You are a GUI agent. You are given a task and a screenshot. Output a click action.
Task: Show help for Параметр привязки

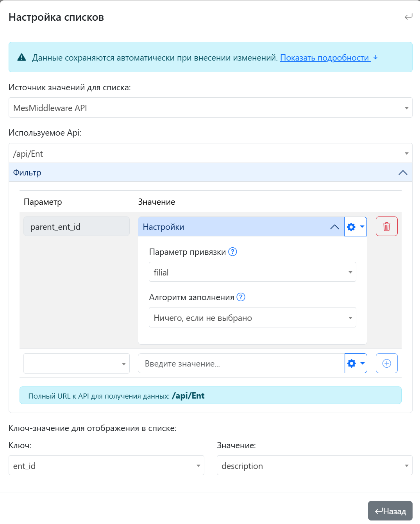coord(232,252)
